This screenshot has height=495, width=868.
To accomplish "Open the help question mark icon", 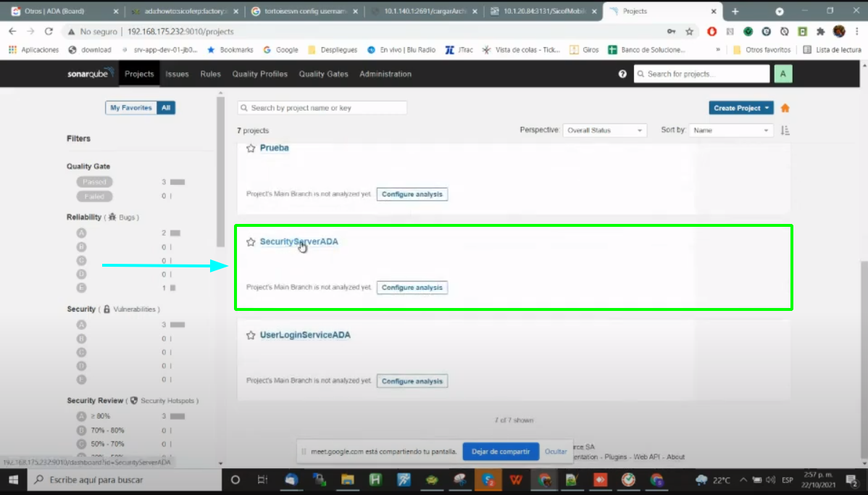I will pyautogui.click(x=622, y=74).
